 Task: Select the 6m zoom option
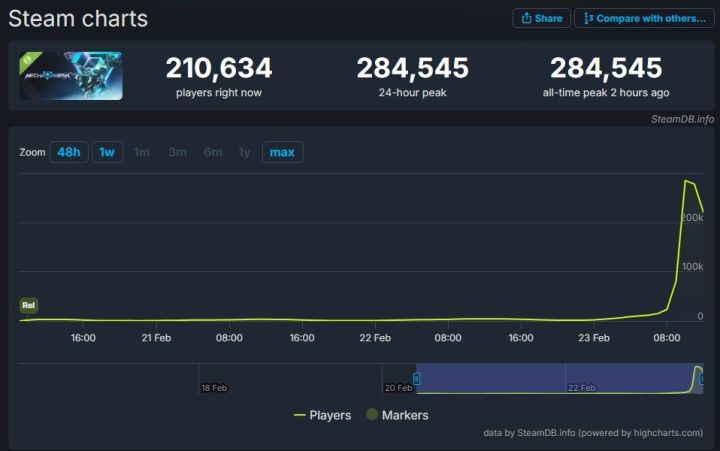[213, 152]
